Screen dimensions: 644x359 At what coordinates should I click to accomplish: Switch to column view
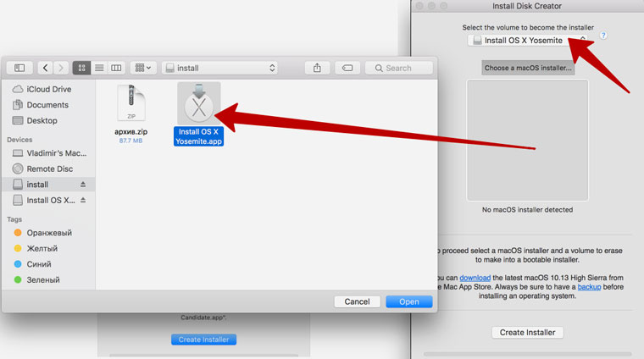click(116, 68)
